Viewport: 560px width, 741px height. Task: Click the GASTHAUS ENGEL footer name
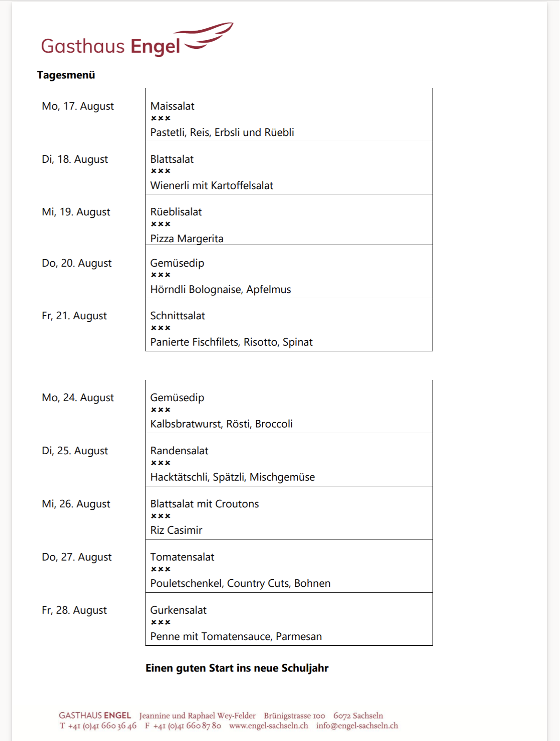(95, 716)
